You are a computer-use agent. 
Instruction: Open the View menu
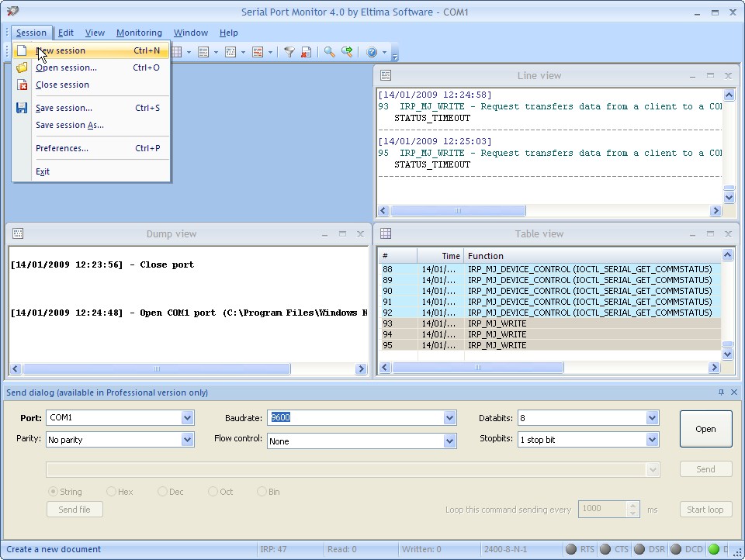95,33
